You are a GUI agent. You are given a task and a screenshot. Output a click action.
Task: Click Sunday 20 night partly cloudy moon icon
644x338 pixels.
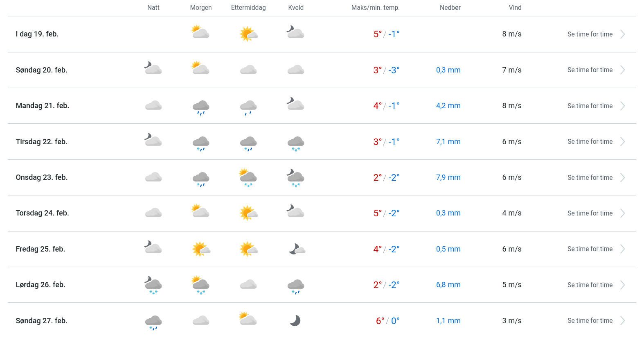pyautogui.click(x=153, y=68)
